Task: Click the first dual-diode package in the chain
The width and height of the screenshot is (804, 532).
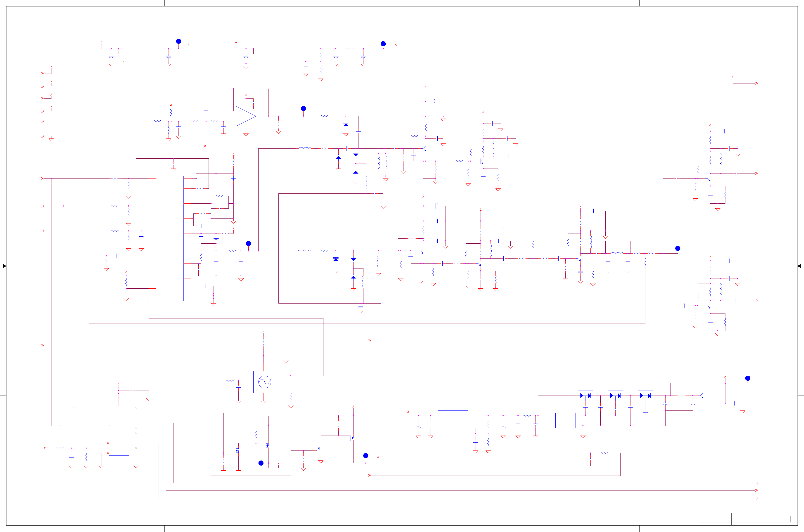Action: coord(585,396)
